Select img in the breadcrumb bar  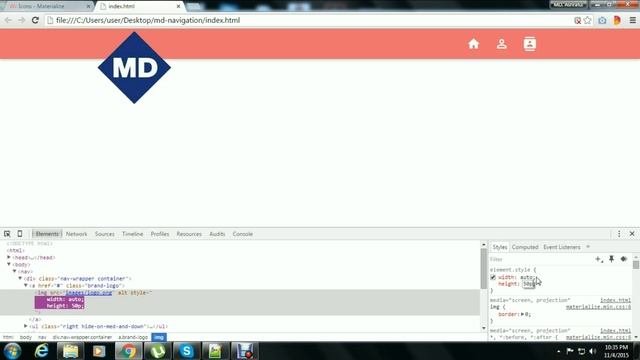159,337
